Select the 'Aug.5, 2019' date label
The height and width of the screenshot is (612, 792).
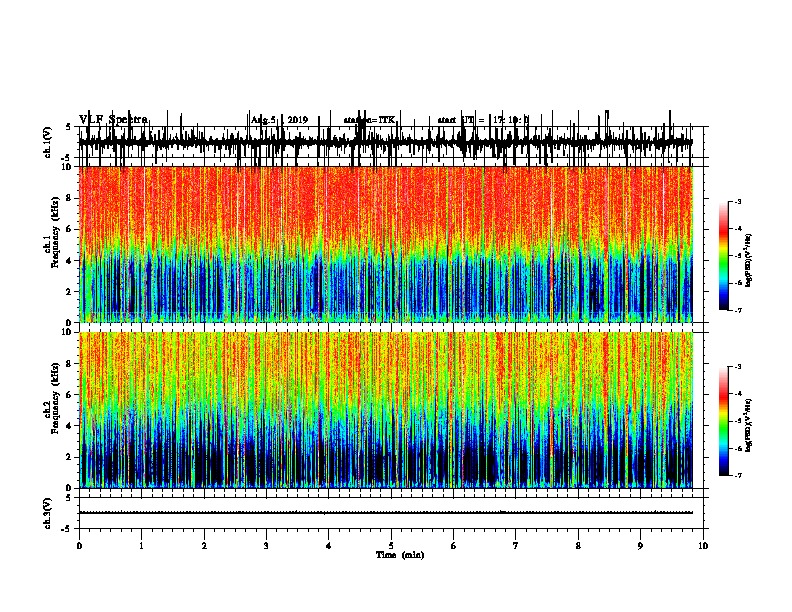coord(279,120)
